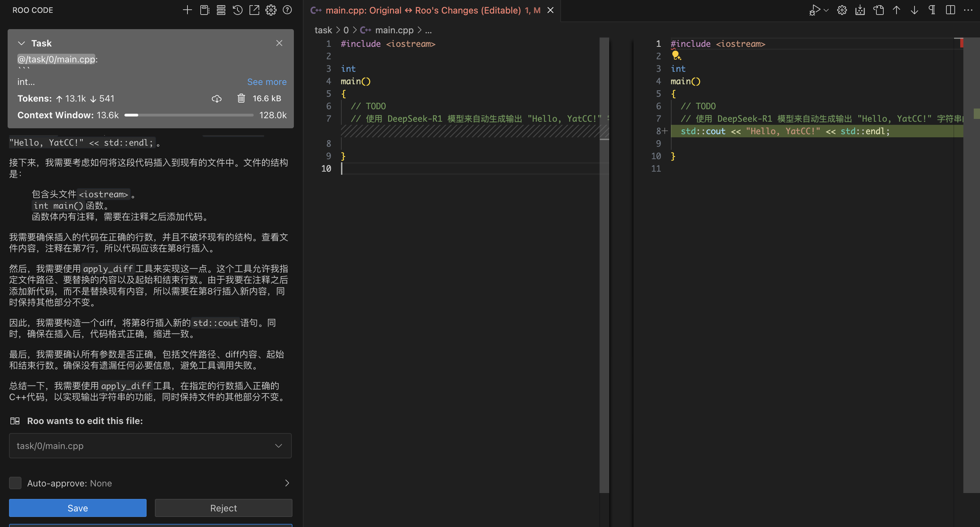Screen dimensions: 980x527
Task: Export the task using the cloud download icon
Action: pyautogui.click(x=217, y=98)
